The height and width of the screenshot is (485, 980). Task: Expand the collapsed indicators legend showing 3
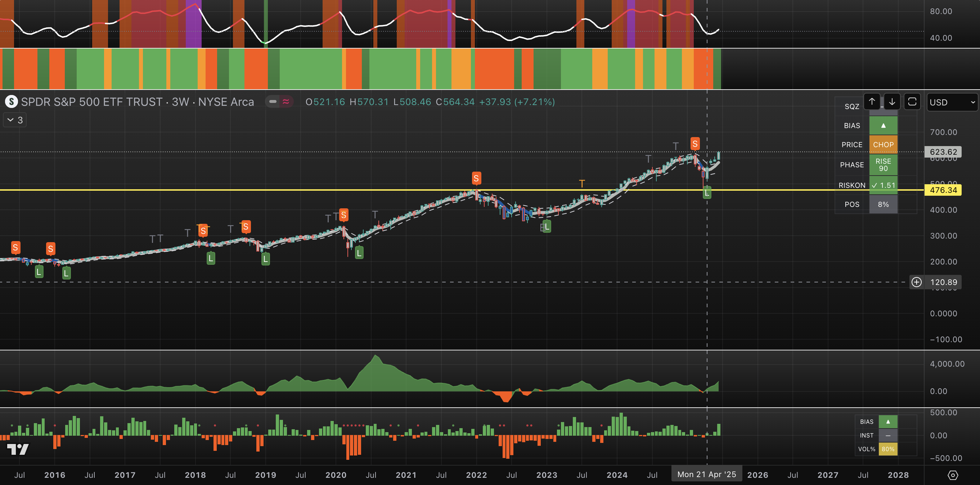(15, 120)
